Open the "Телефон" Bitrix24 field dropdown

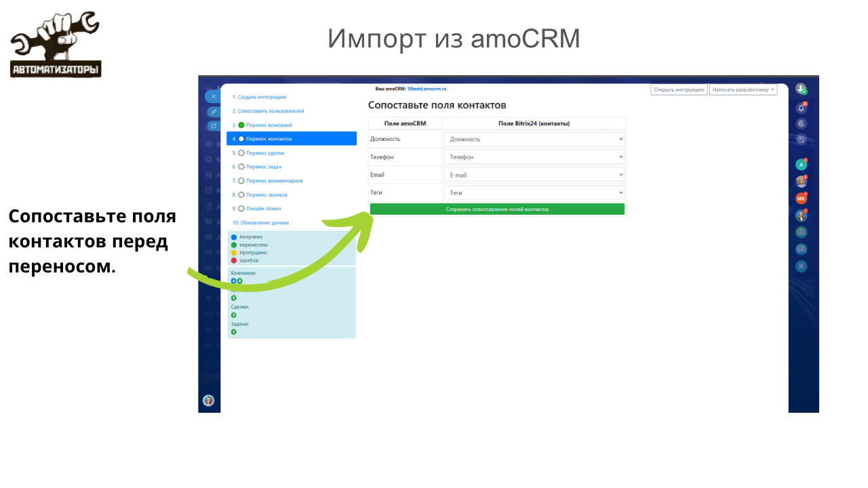[x=534, y=157]
